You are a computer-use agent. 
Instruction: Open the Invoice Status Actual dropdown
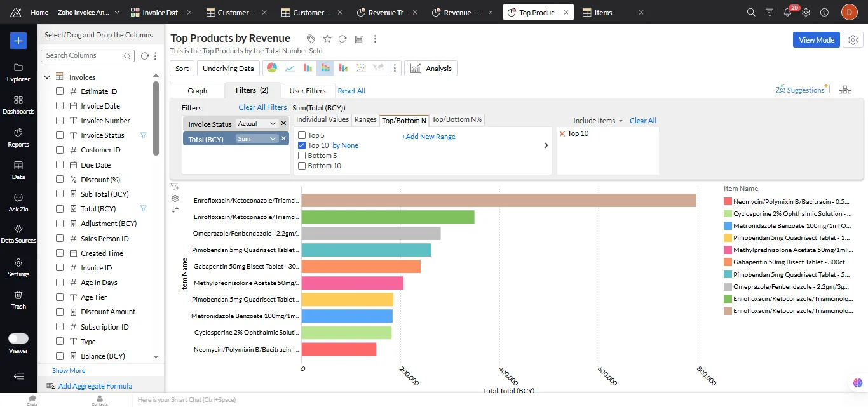257,124
